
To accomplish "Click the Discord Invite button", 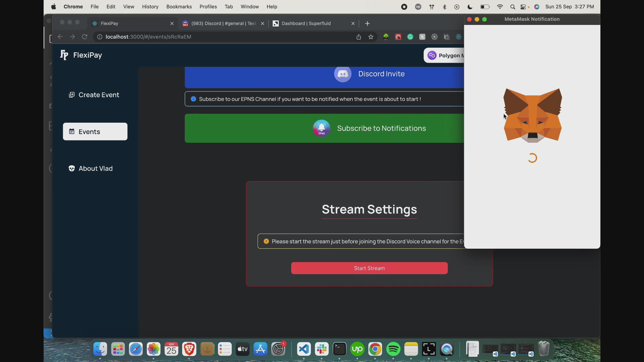I will [324, 77].
